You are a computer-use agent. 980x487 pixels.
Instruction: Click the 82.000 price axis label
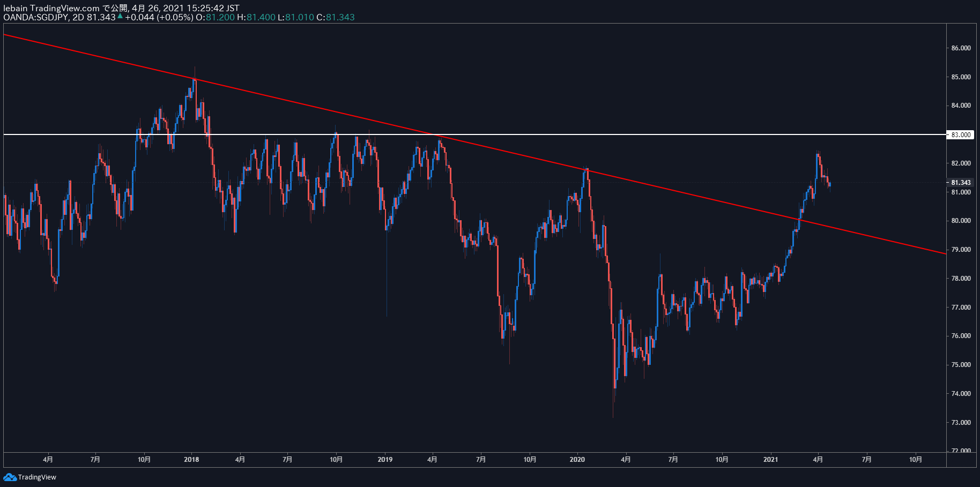point(961,163)
